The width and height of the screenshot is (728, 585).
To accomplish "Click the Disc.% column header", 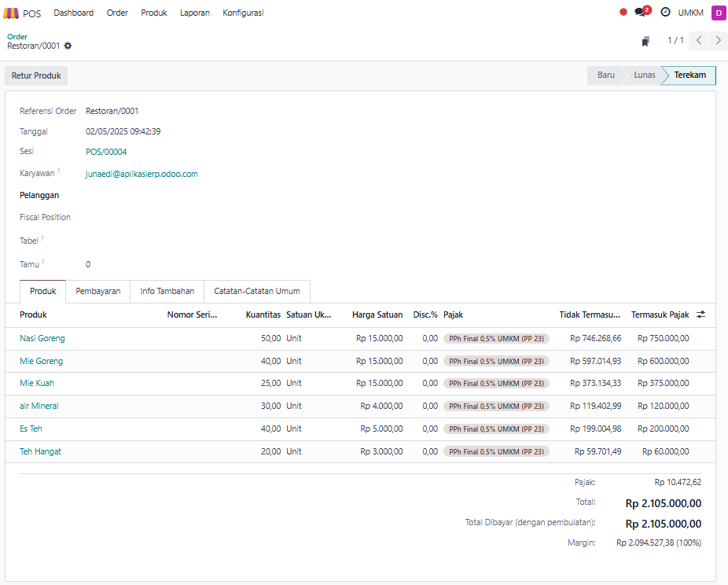I will [425, 315].
